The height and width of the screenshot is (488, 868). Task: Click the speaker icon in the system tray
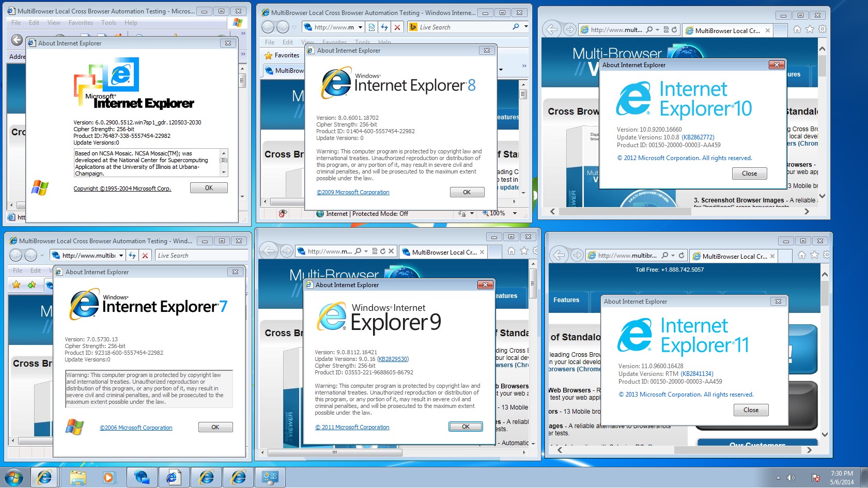click(x=792, y=477)
